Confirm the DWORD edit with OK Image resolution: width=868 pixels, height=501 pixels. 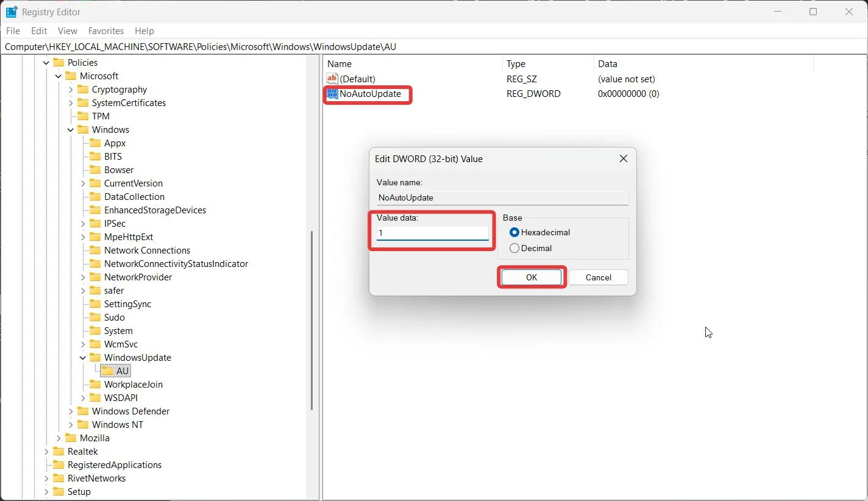[532, 277]
